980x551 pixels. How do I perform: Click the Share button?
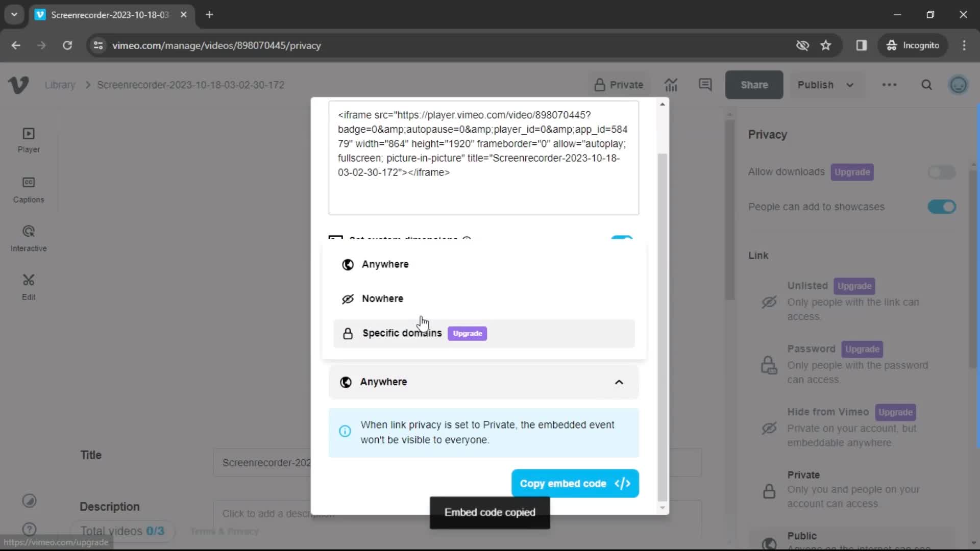point(754,85)
